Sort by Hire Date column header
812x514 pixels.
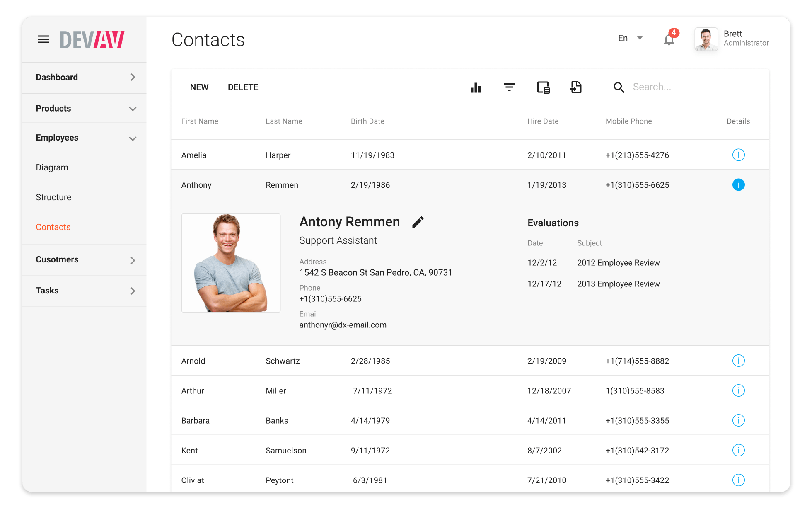[543, 121]
